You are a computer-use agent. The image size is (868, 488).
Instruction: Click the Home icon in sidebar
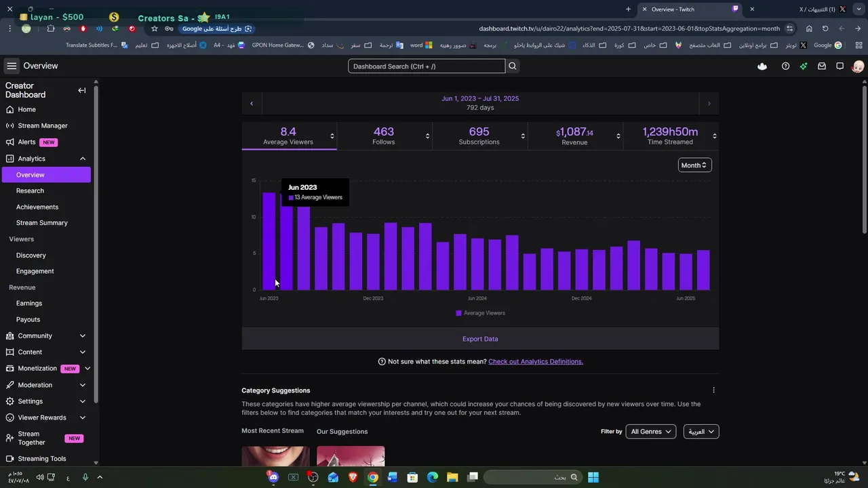[9, 109]
